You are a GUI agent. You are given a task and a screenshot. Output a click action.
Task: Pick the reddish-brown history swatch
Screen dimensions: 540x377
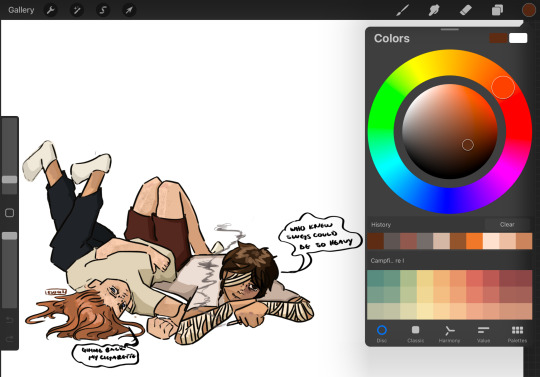click(408, 241)
